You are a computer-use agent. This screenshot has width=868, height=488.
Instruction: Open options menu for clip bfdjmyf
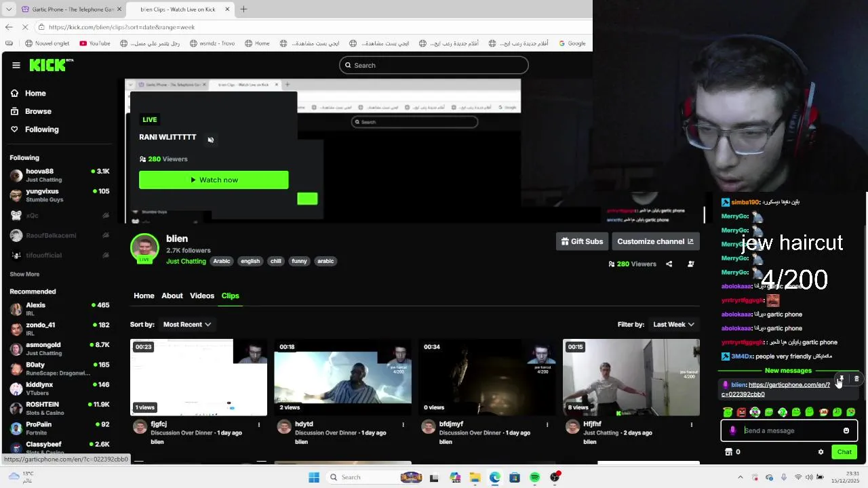547,425
